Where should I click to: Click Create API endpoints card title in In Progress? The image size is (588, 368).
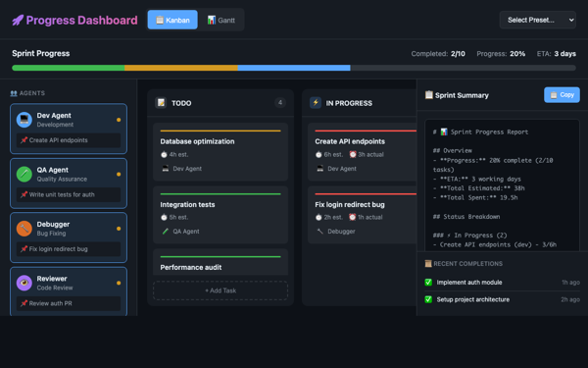[350, 141]
